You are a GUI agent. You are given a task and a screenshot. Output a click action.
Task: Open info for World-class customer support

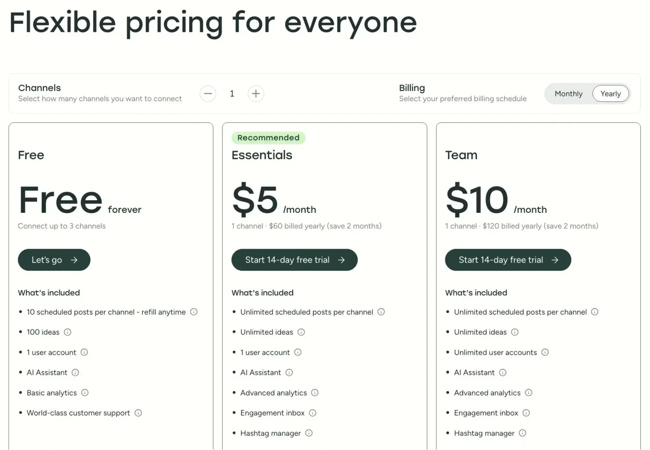pos(138,413)
